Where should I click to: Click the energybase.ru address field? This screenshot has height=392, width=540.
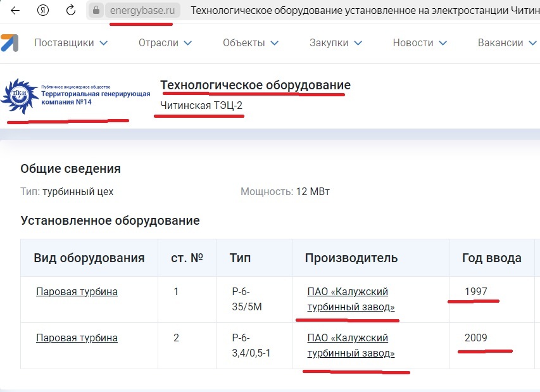click(x=142, y=11)
